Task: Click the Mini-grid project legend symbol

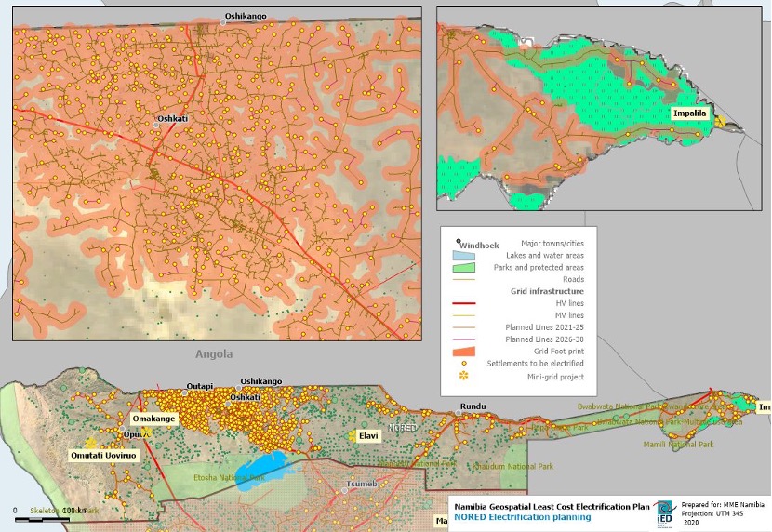Action: (463, 374)
